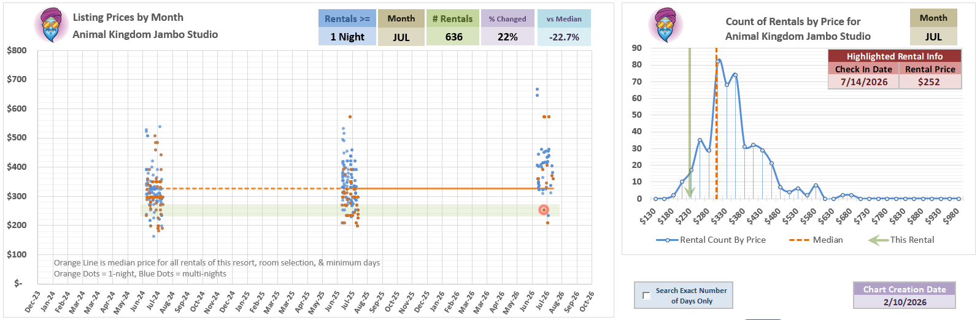Screen dimensions: 980x320
Task: Open the JUL month selector on right chart
Action: [933, 37]
